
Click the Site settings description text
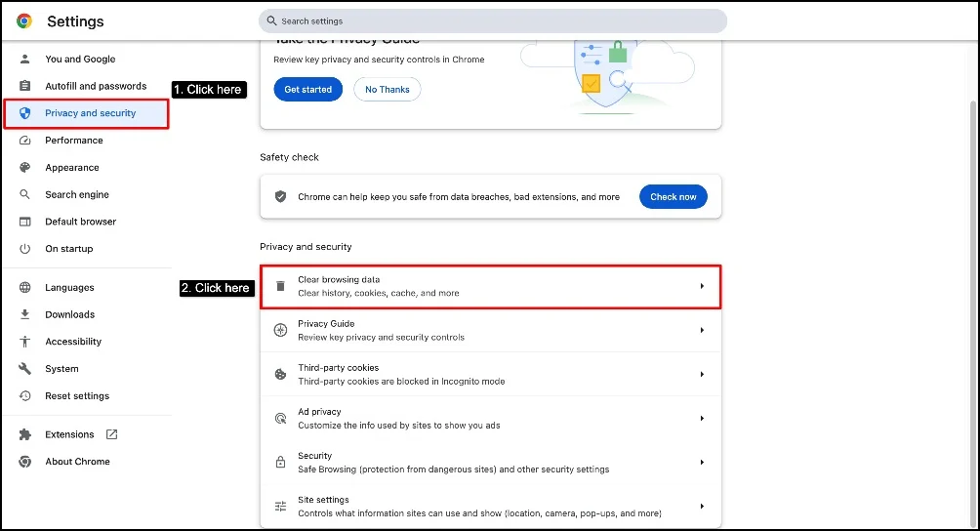(x=479, y=513)
